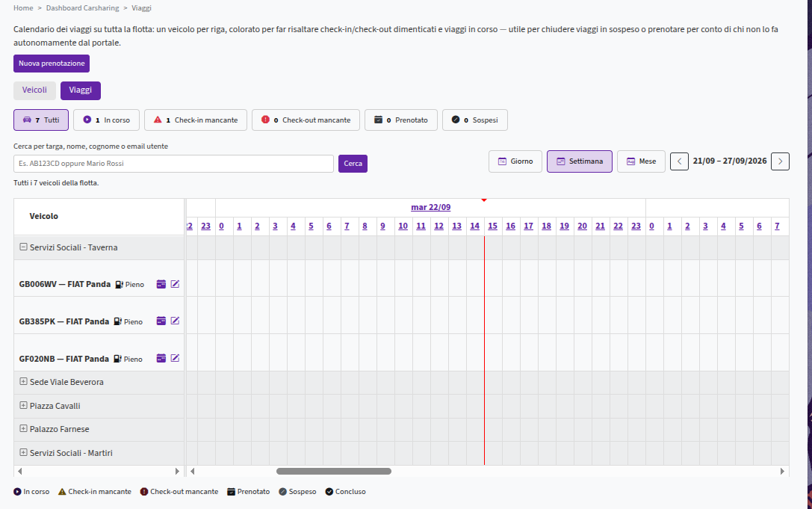Expand the Servizi Sociali - Martiri group
812x509 pixels.
[x=23, y=452]
